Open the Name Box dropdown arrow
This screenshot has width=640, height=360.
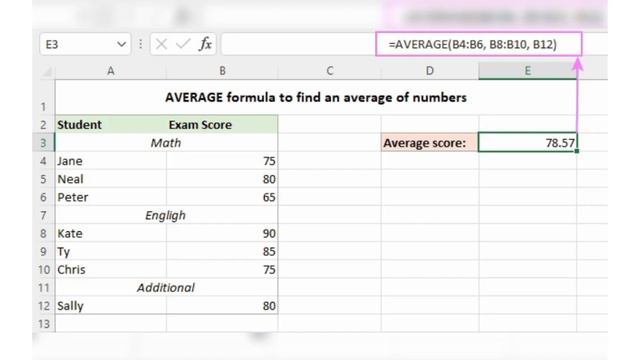click(121, 44)
